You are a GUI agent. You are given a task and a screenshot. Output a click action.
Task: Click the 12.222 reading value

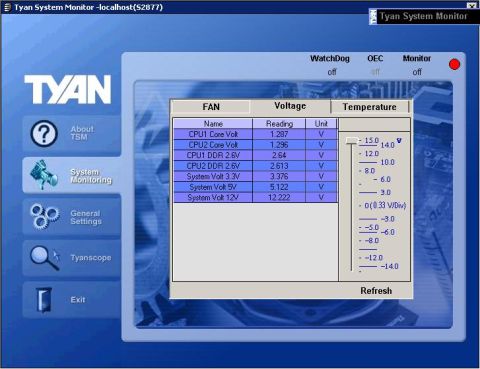[279, 198]
